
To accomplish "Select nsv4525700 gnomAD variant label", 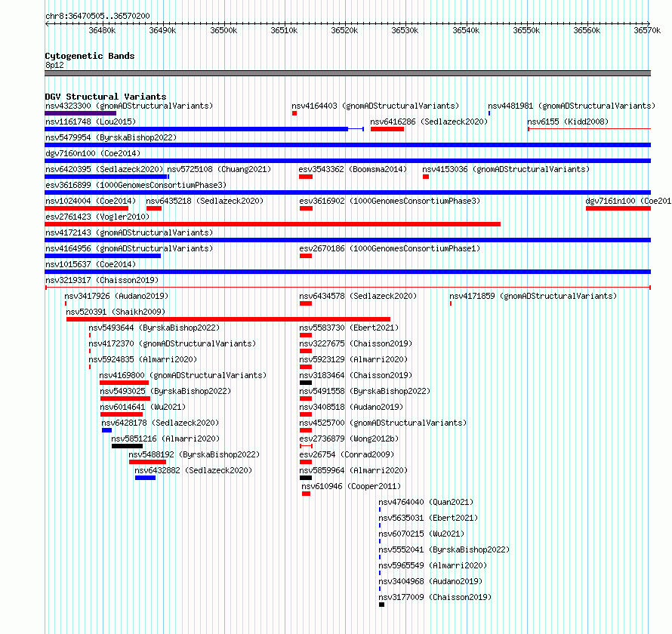I will coord(383,423).
